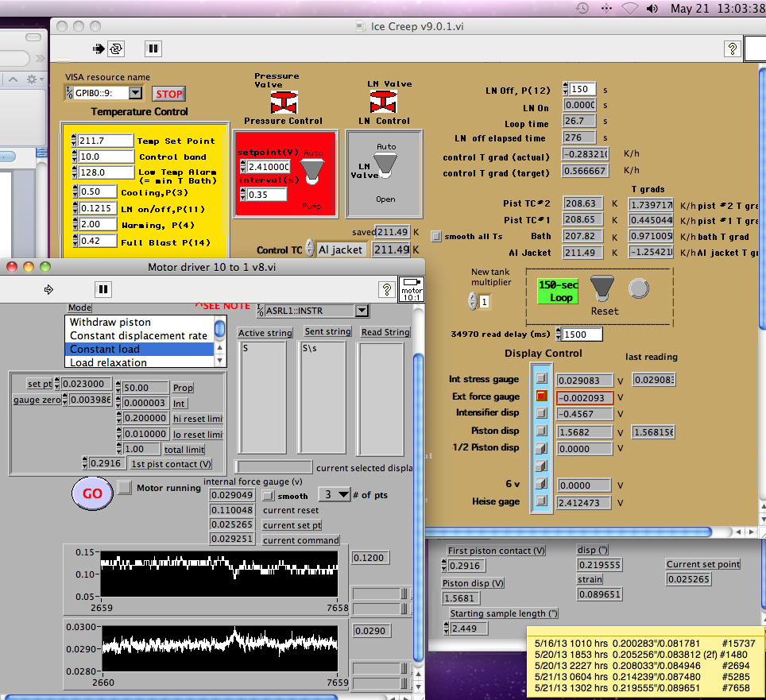
Task: Select Load relaxation mode
Action: tap(108, 362)
